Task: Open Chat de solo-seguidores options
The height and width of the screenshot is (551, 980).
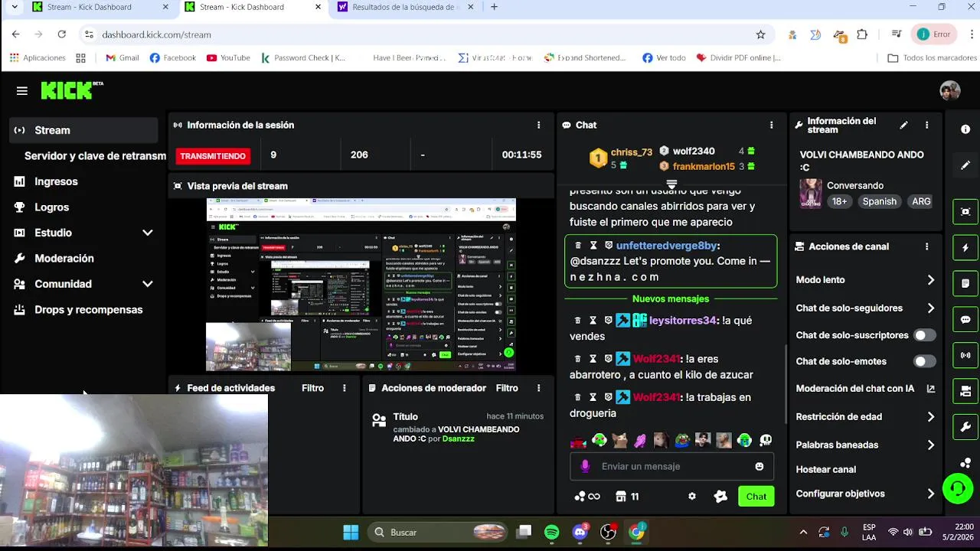Action: click(x=865, y=308)
